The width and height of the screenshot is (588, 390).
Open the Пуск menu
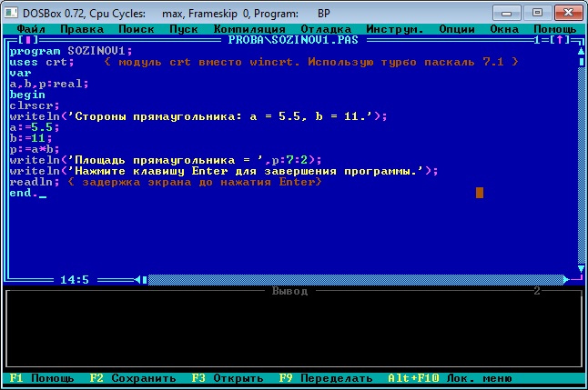(x=183, y=29)
